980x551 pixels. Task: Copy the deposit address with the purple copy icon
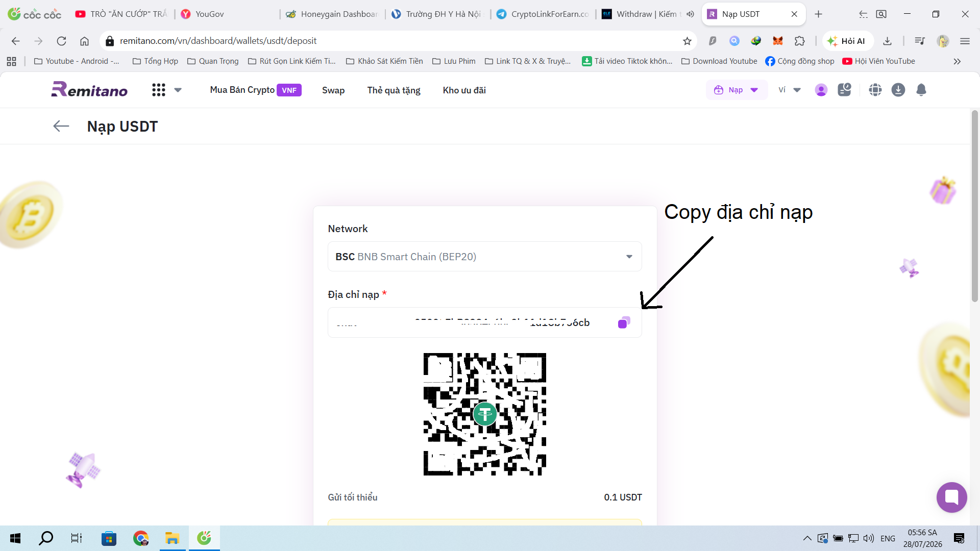(x=624, y=322)
